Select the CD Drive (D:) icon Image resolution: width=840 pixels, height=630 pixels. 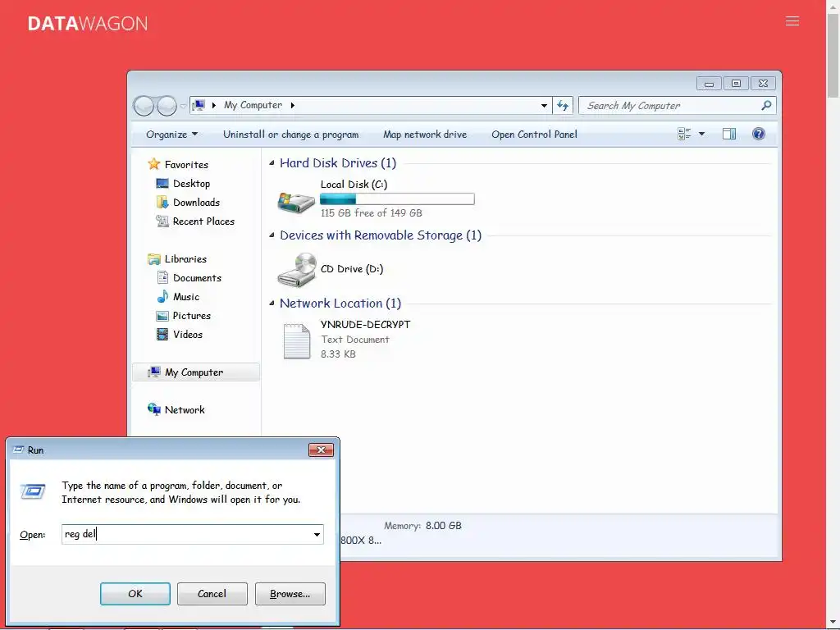(x=297, y=269)
